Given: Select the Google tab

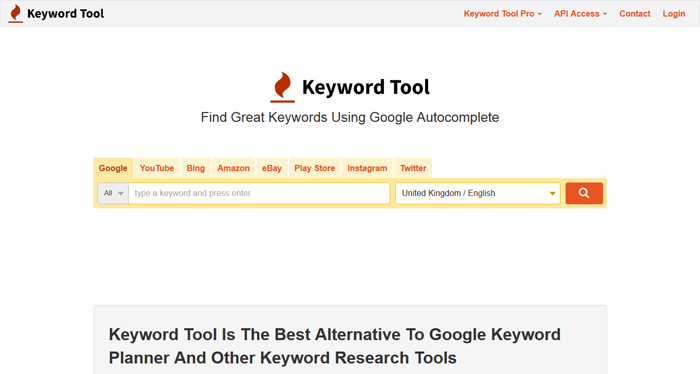Looking at the screenshot, I should click(113, 168).
